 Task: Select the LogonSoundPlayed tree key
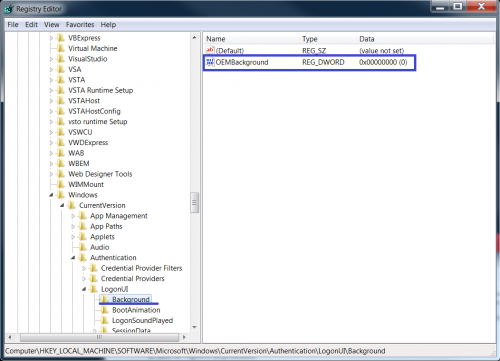tap(142, 320)
